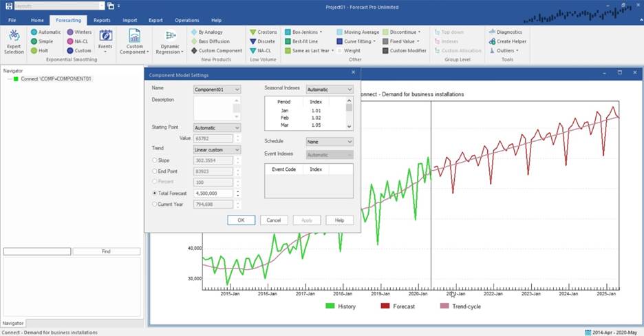The image size is (644, 336).
Task: Click the Total Forecast value field
Action: pyautogui.click(x=213, y=193)
